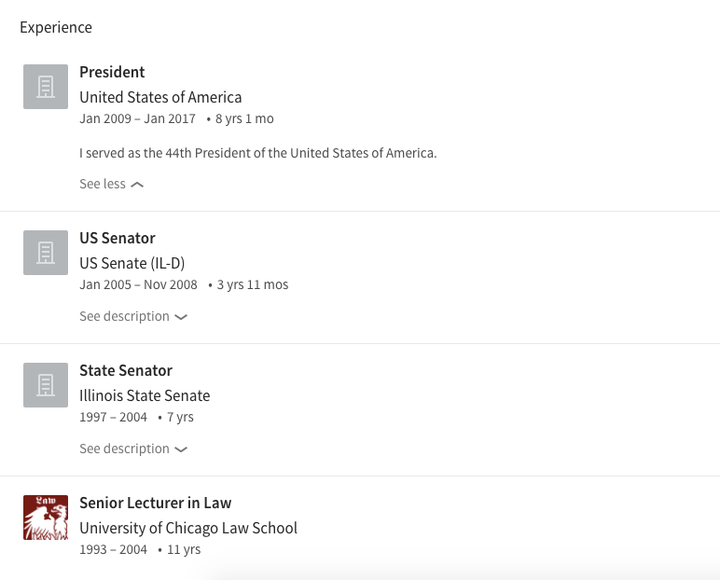The height and width of the screenshot is (580, 720).
Task: Open Senior Lecturer in Law title
Action: tap(155, 503)
